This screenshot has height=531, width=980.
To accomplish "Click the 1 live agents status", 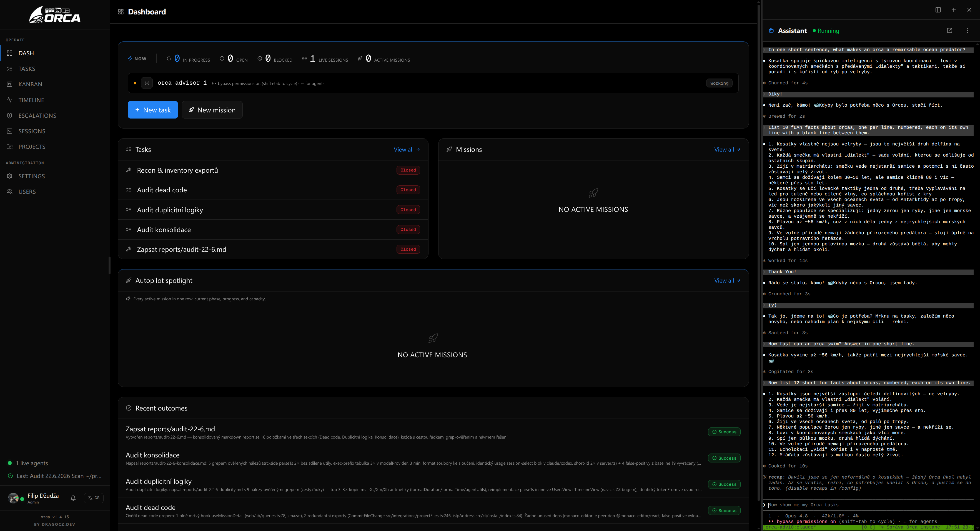I will click(28, 463).
